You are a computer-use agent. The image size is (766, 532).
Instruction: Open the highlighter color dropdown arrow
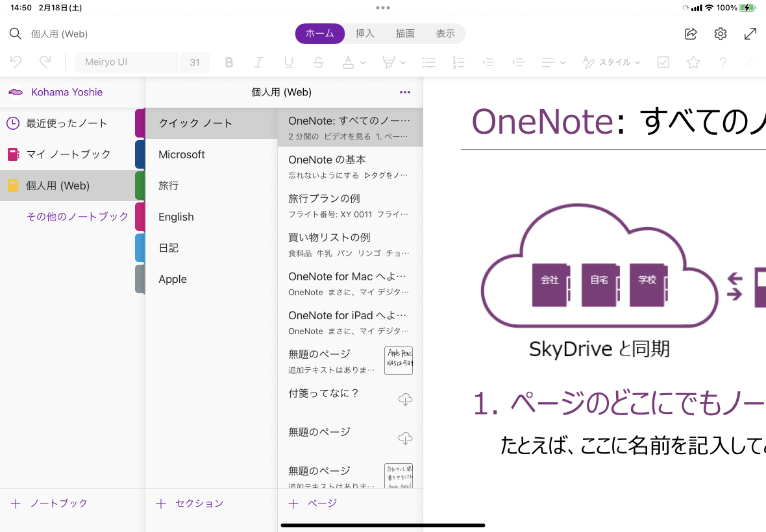click(403, 62)
